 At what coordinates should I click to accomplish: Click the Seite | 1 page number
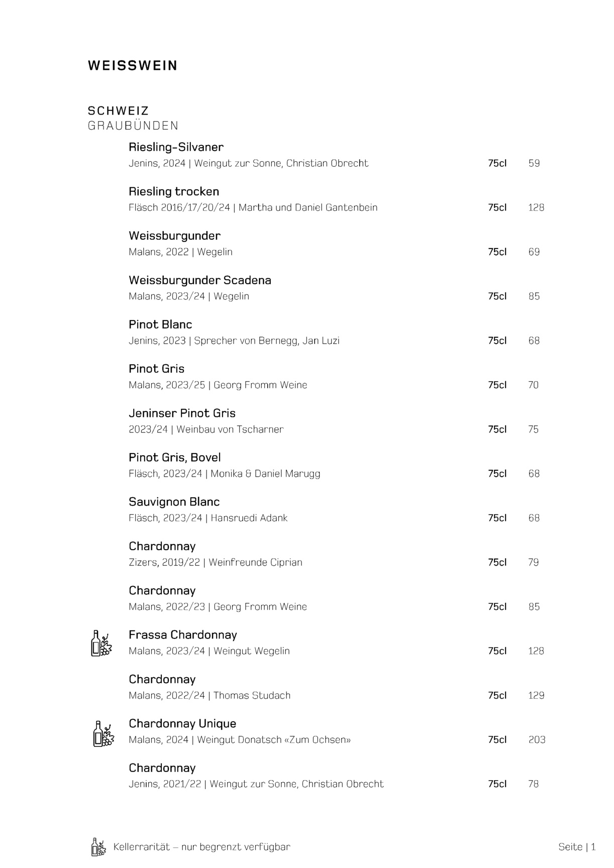(x=577, y=847)
